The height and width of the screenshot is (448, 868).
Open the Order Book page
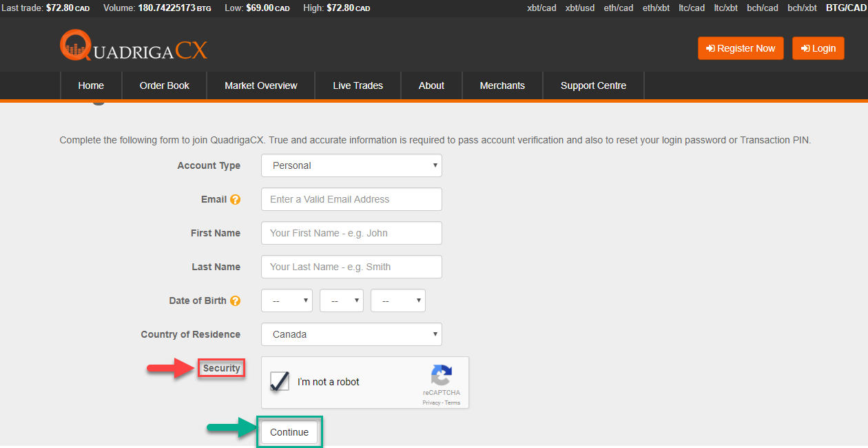point(165,85)
